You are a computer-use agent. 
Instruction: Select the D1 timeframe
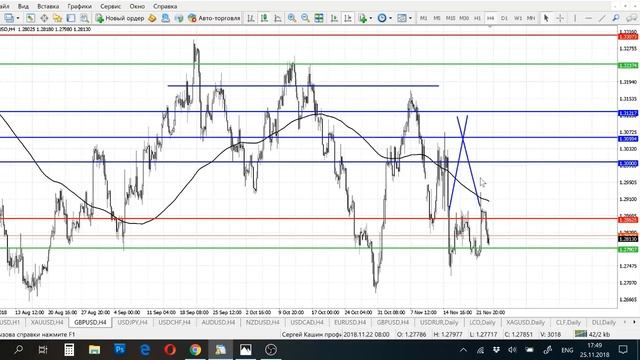click(504, 18)
